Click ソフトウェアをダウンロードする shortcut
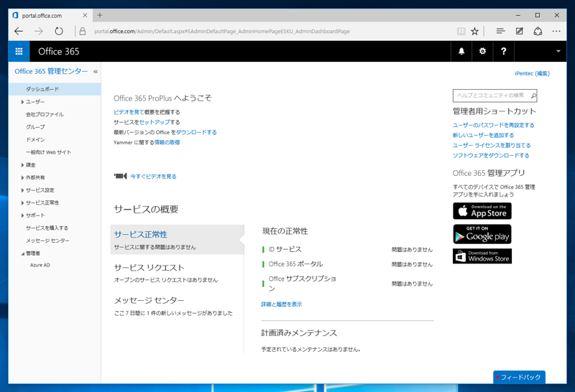Viewport: 575px width, 392px height. [491, 155]
